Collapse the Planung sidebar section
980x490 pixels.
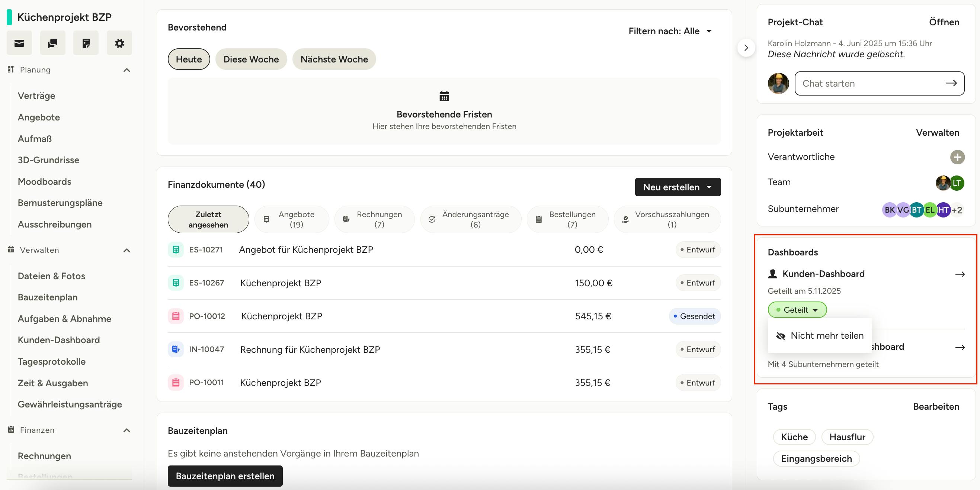126,70
